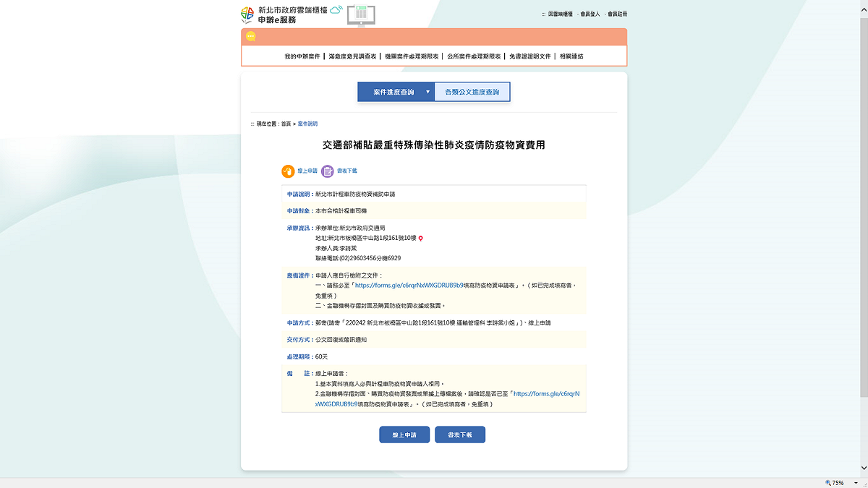868x488 pixels.
Task: Click the text 本市合格計程車司機
Action: [341, 211]
